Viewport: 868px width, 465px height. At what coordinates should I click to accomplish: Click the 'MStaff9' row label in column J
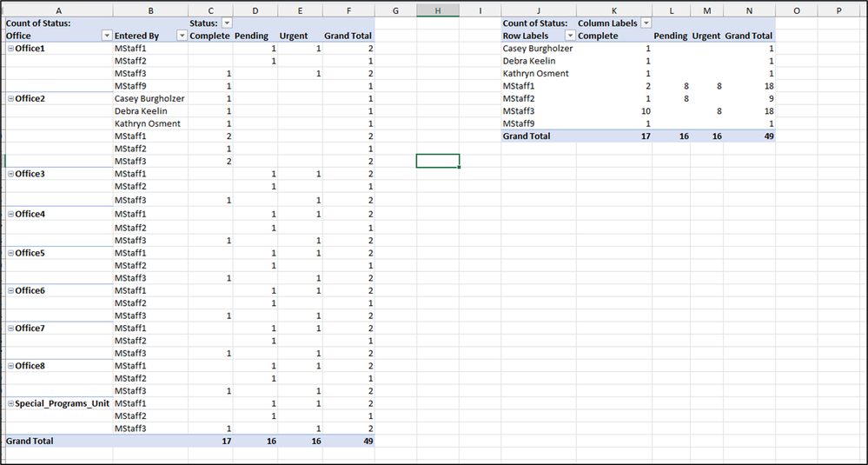click(x=539, y=123)
